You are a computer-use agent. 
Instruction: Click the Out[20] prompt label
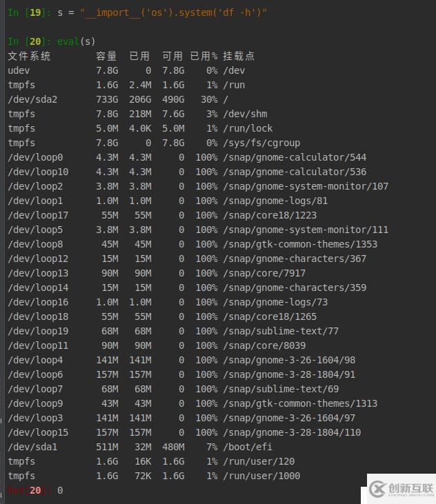coord(29,490)
